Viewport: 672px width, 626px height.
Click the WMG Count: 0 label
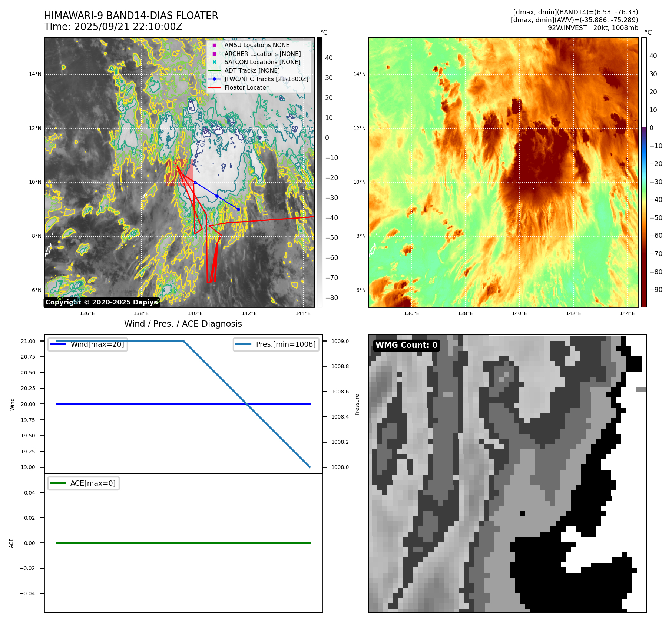[407, 345]
